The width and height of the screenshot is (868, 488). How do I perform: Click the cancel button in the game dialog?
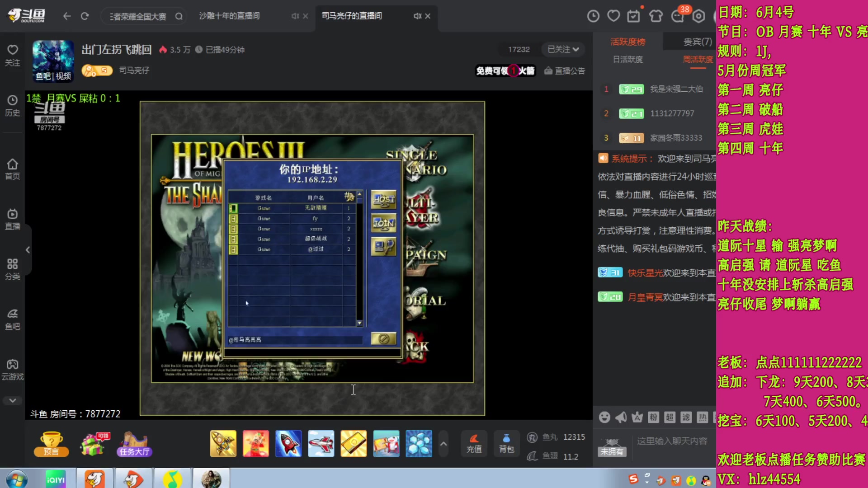pyautogui.click(x=383, y=338)
